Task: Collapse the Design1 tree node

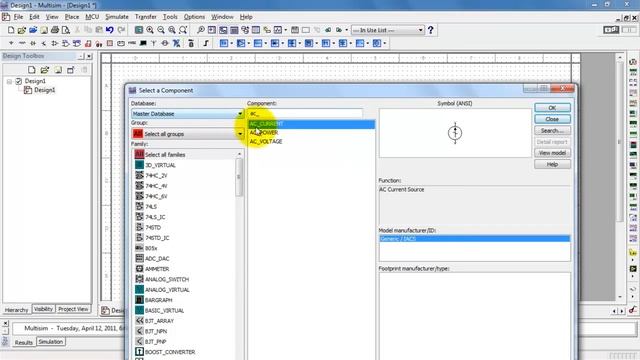Action: [9, 82]
